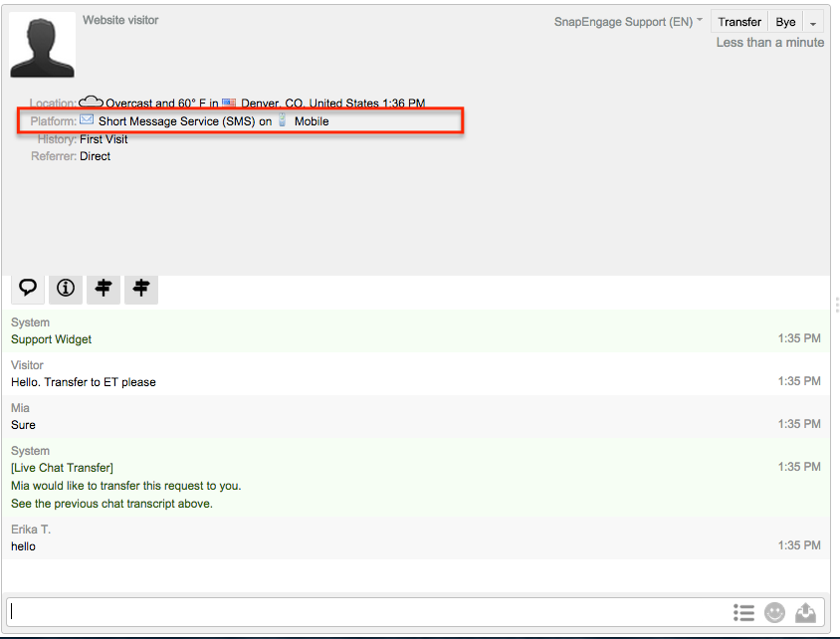Click the Transfer button

(739, 22)
